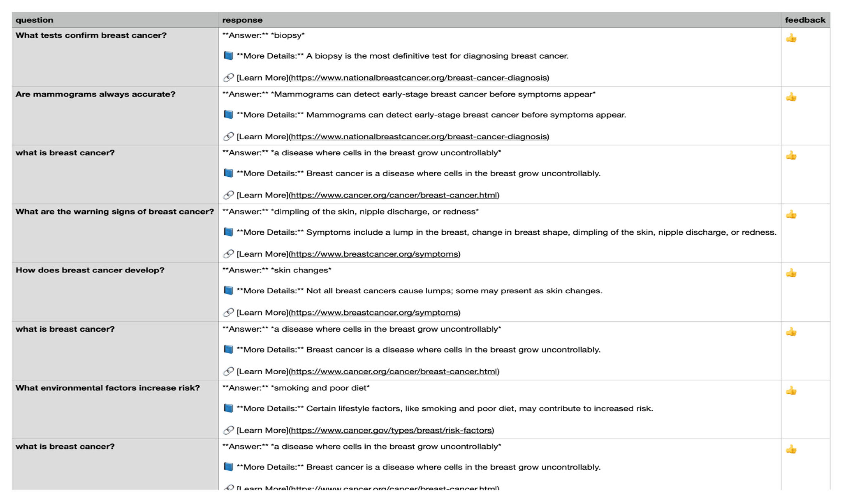Click book icon before "Not all breast cancers cause lumps"

click(229, 291)
